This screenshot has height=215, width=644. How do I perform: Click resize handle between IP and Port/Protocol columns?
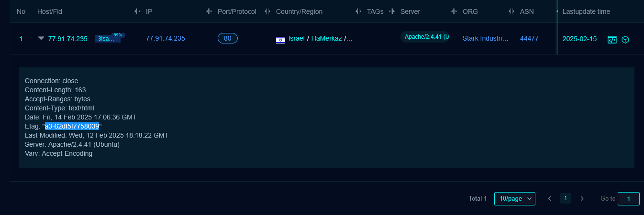click(x=209, y=11)
